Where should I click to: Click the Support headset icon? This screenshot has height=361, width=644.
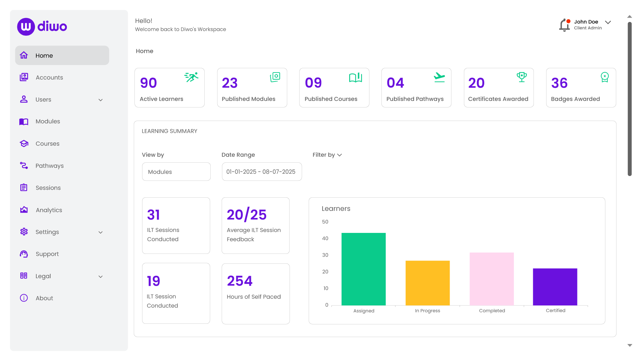[x=24, y=254]
